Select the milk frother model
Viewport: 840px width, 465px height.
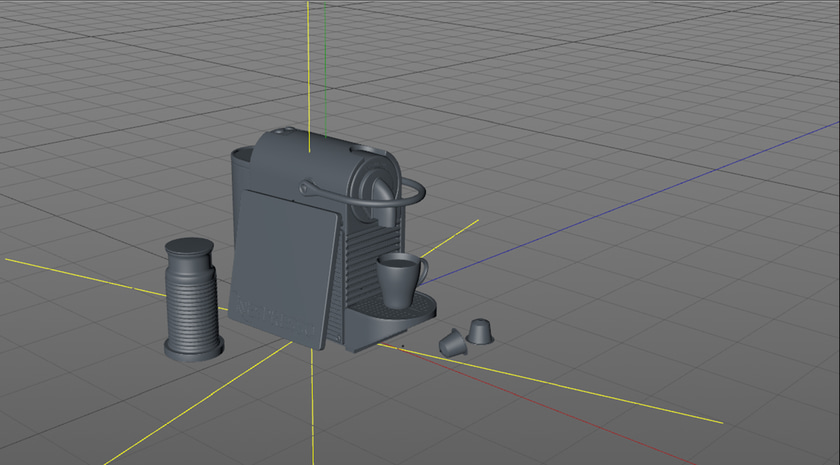[x=194, y=297]
